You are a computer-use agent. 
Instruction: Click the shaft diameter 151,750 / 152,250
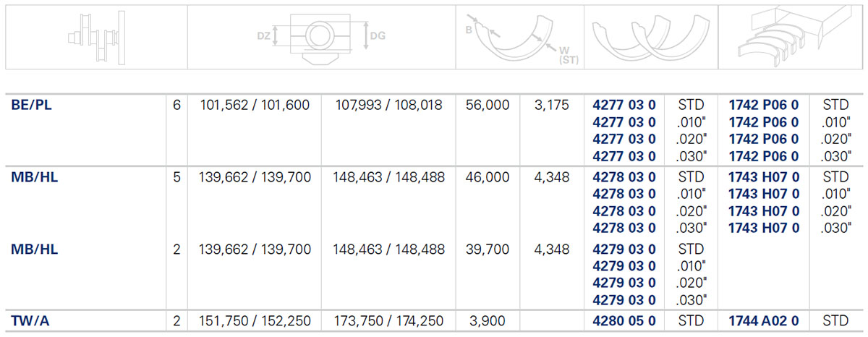point(253,320)
